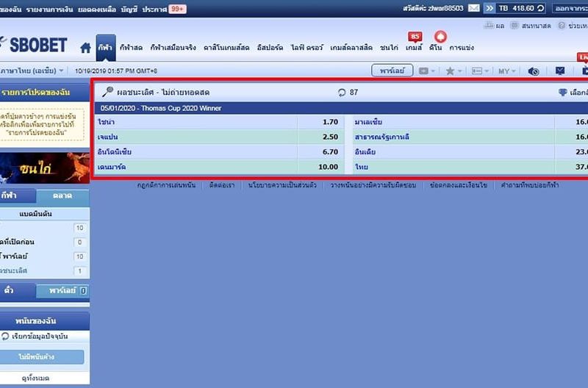The width and height of the screenshot is (588, 388).
Task: Open บัญชี in top bar
Action: tap(129, 9)
